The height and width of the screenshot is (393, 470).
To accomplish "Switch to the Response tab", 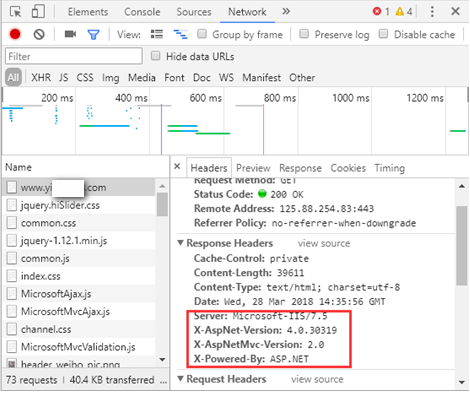I will point(300,168).
